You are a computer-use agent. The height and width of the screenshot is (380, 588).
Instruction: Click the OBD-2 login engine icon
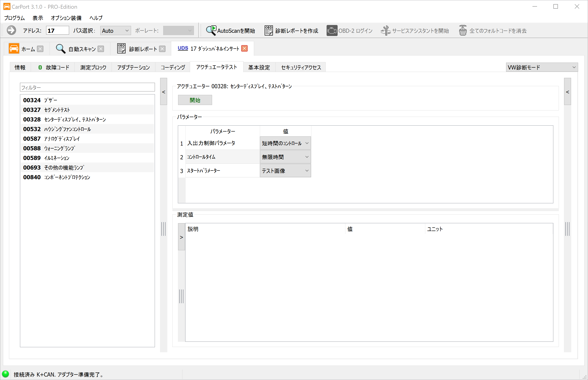[x=332, y=31]
